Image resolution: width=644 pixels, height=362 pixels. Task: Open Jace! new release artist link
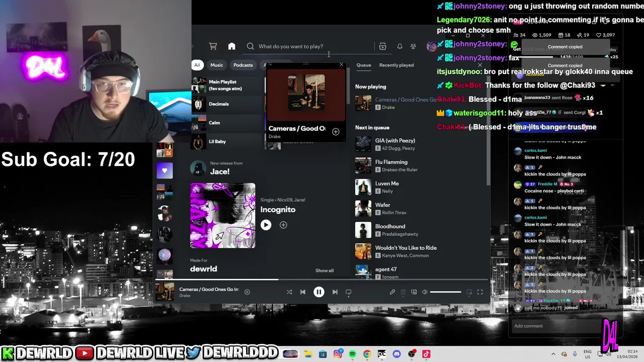point(220,171)
